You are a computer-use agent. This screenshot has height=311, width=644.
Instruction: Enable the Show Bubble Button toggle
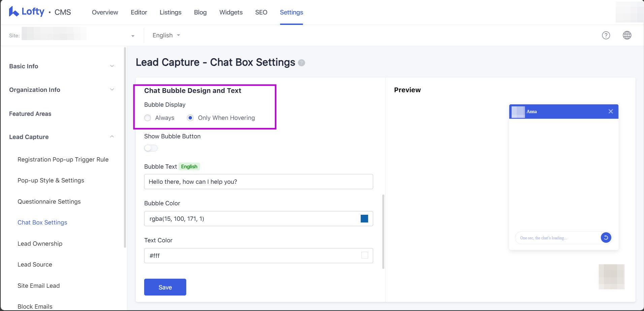tap(151, 148)
